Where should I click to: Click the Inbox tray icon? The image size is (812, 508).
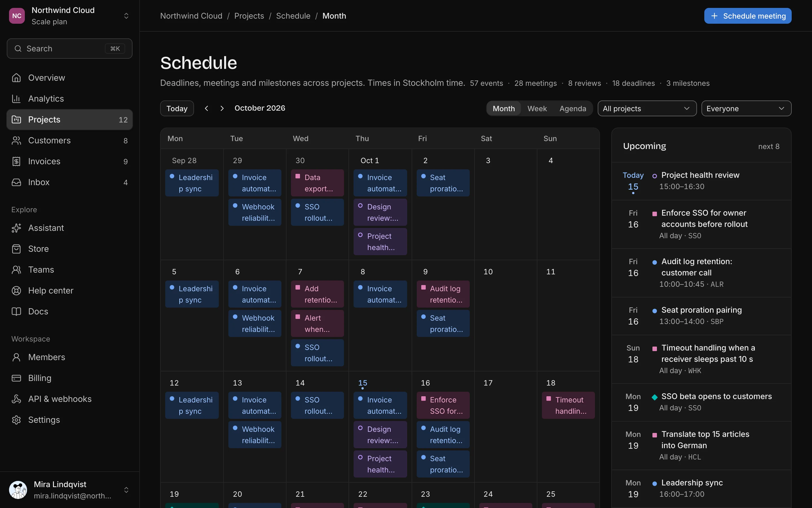click(16, 182)
